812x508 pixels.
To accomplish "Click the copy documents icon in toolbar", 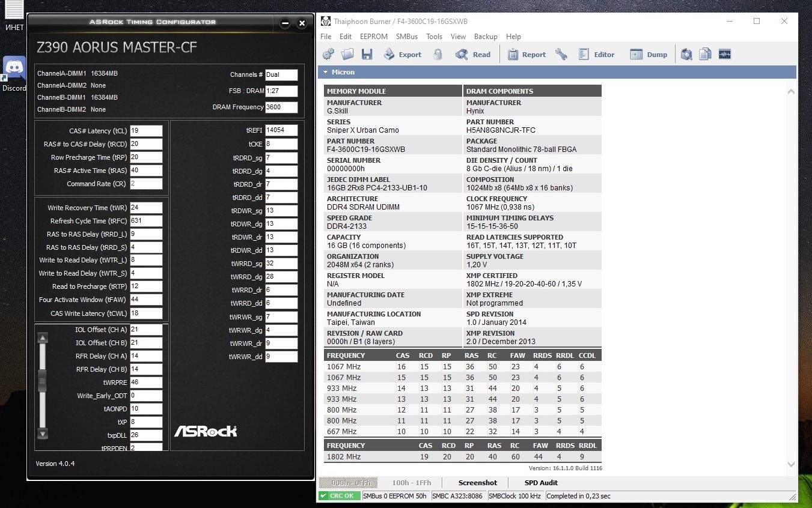I will [706, 55].
